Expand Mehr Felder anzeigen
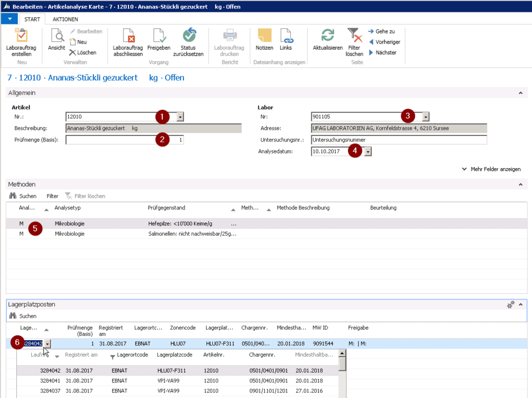Screen dimensions: 532x398 coord(491,169)
